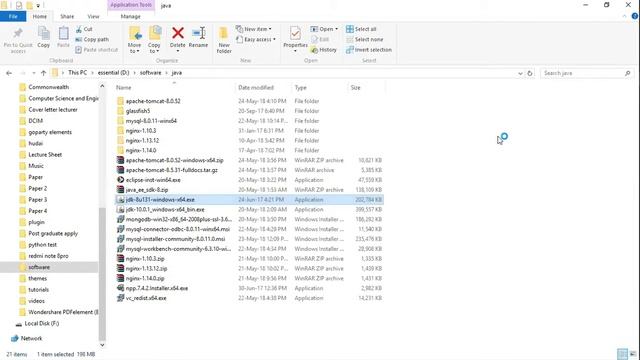The image size is (640, 360).
Task: Open the Help question mark icon
Action: pyautogui.click(x=635, y=16)
